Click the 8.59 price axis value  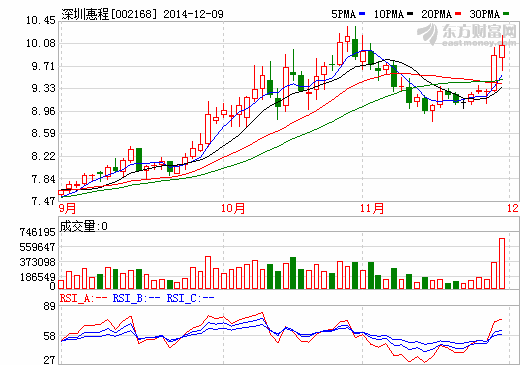(x=43, y=133)
